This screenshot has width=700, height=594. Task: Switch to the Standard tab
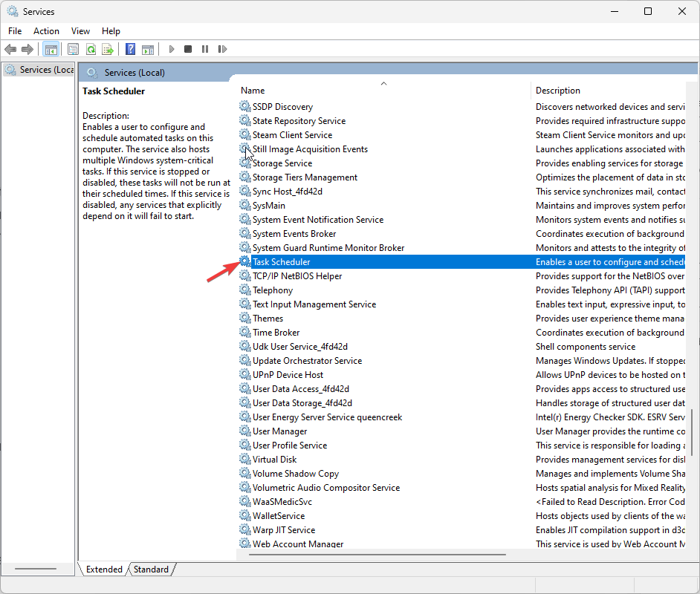(x=152, y=569)
